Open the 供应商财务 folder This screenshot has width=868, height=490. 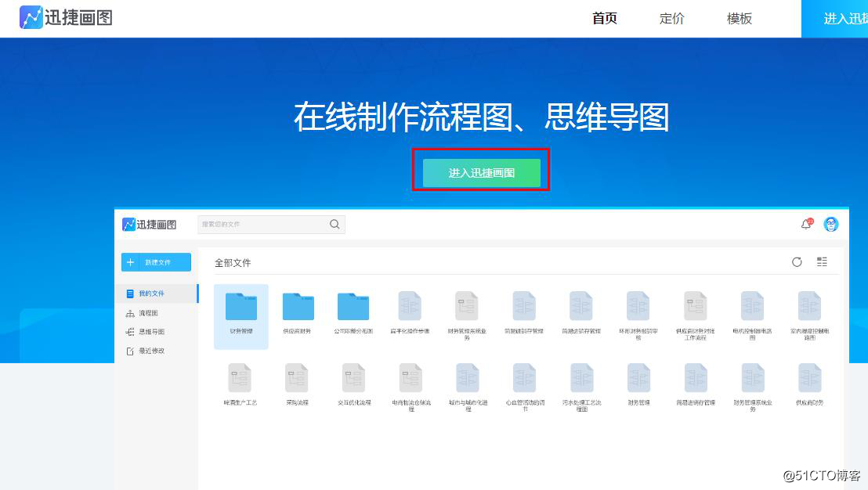pyautogui.click(x=298, y=313)
